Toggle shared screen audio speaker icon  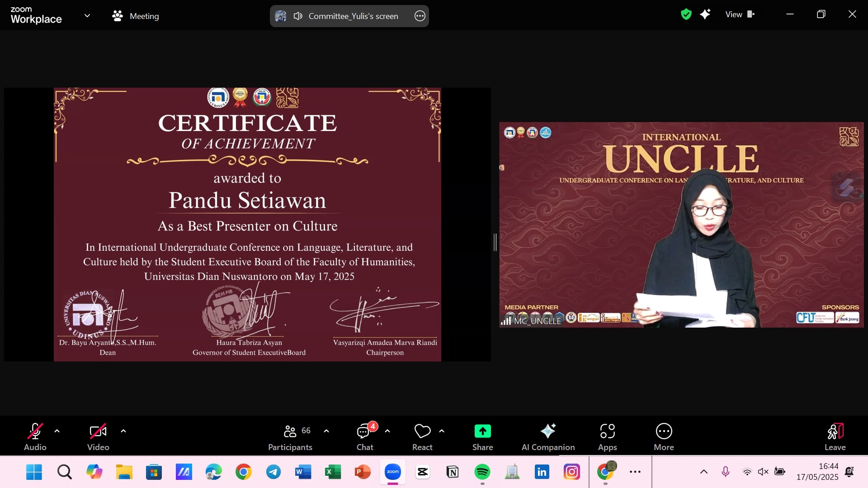point(297,16)
